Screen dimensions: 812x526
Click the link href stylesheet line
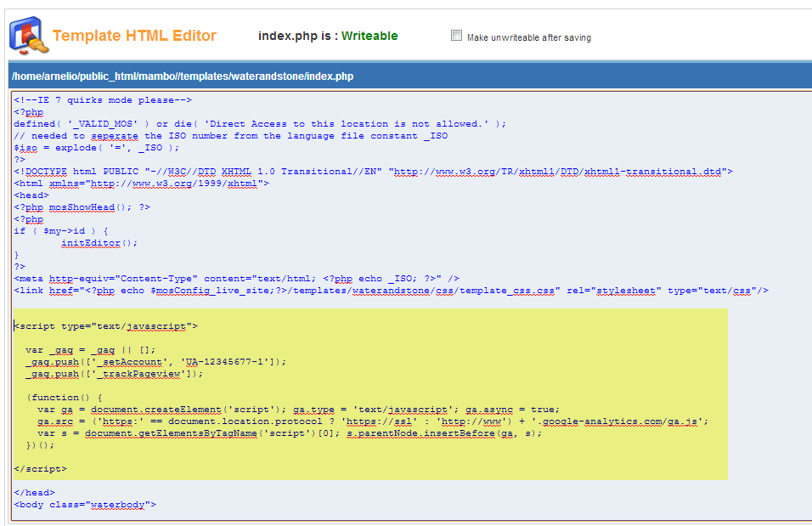coord(391,291)
